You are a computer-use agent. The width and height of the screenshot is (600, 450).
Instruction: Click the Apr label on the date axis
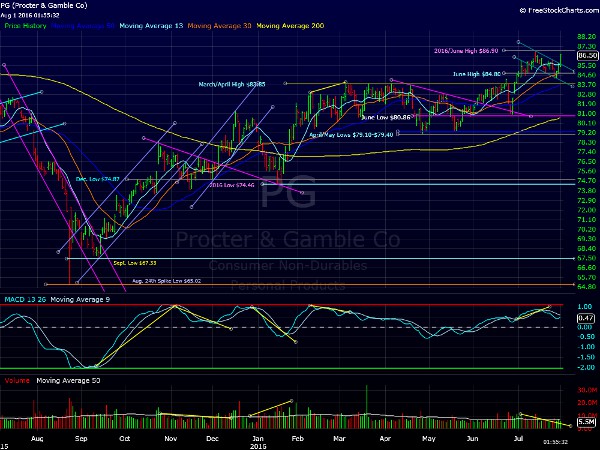[385, 439]
